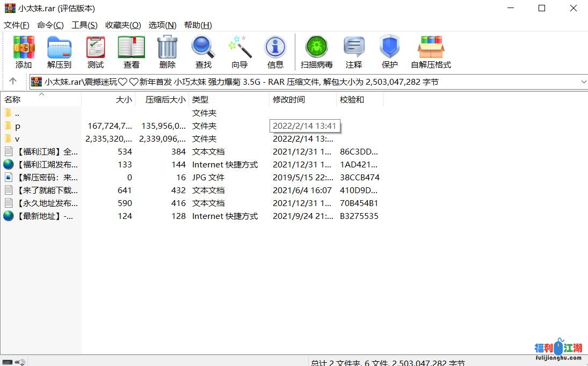Expand the address path dropdown arrow
Image resolution: width=588 pixels, height=366 pixels.
pos(583,82)
